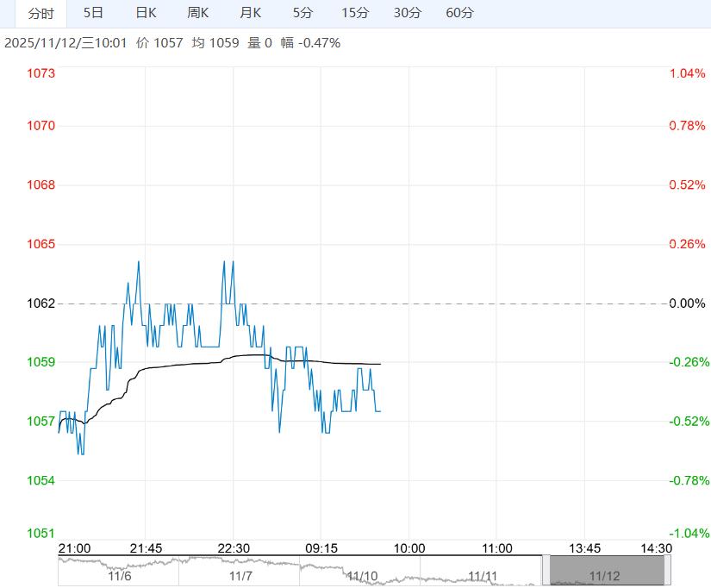Jump to 11/7 in the date navigator
This screenshot has width=711, height=588.
[241, 575]
